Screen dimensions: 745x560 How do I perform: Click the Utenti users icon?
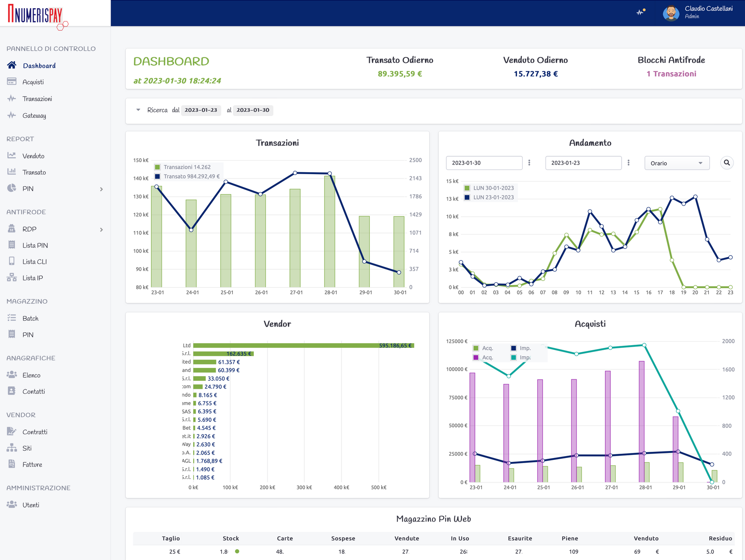[x=12, y=505]
